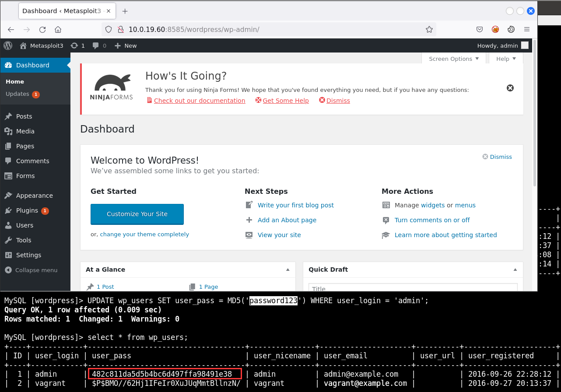Open Forms in the sidebar
The width and height of the screenshot is (561, 392).
point(25,176)
